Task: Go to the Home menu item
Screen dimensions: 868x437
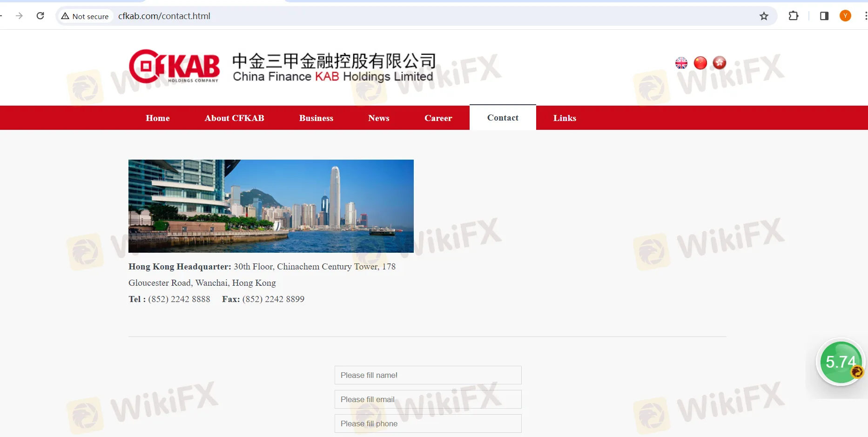Action: point(158,118)
